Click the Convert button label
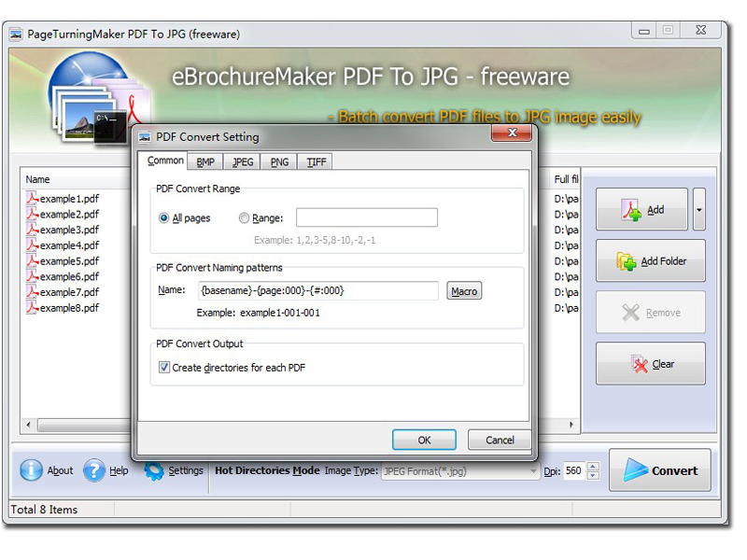This screenshot has width=747, height=560. click(x=674, y=471)
